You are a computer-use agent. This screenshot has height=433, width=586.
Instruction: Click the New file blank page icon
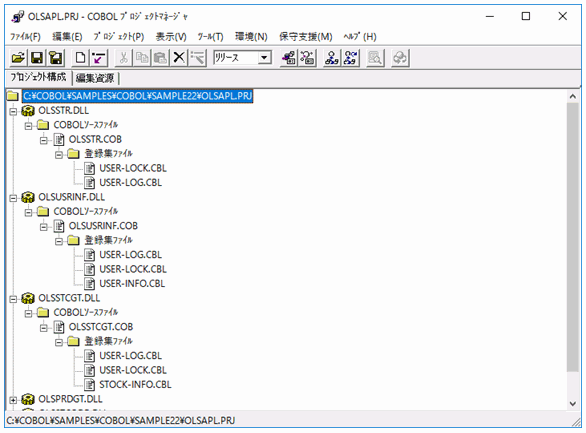80,58
